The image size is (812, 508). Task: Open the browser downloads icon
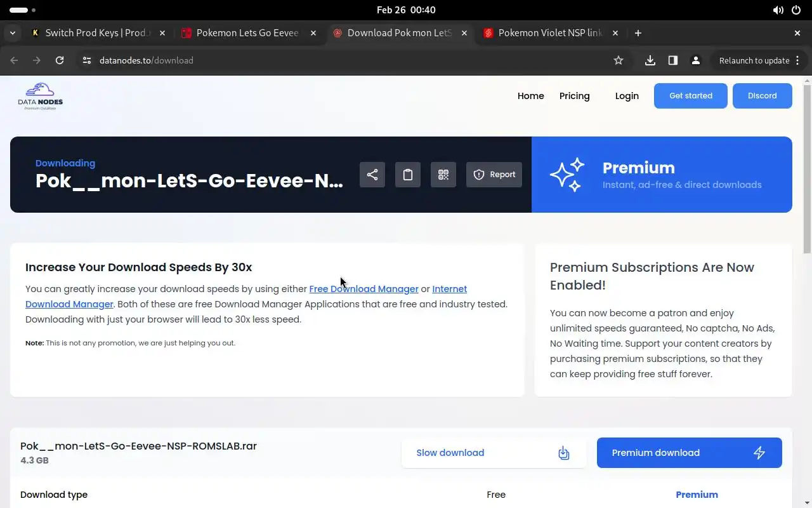pos(650,60)
